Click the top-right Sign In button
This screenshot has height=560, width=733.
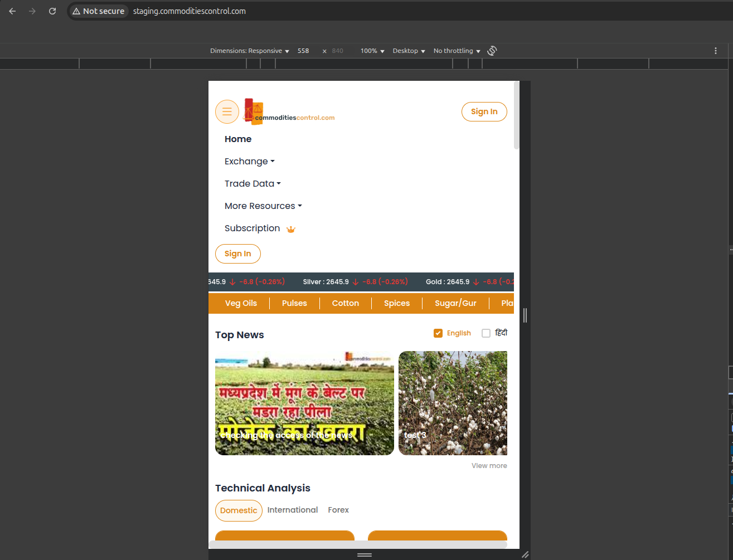(484, 111)
